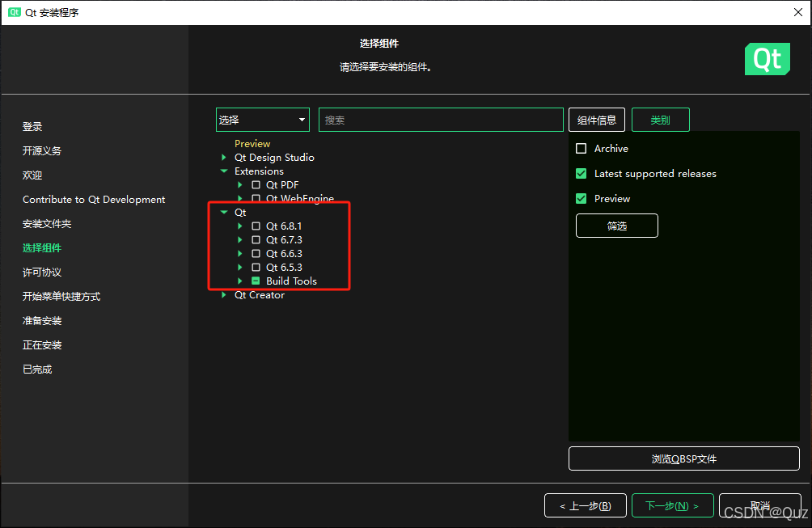This screenshot has height=528, width=812.
Task: Expand the Qt 6.7.3 node
Action: click(x=239, y=239)
